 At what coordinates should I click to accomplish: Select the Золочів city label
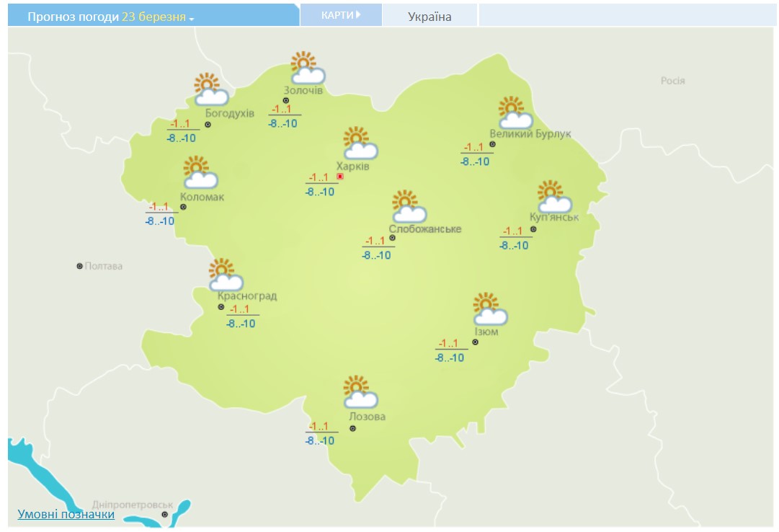pos(303,91)
